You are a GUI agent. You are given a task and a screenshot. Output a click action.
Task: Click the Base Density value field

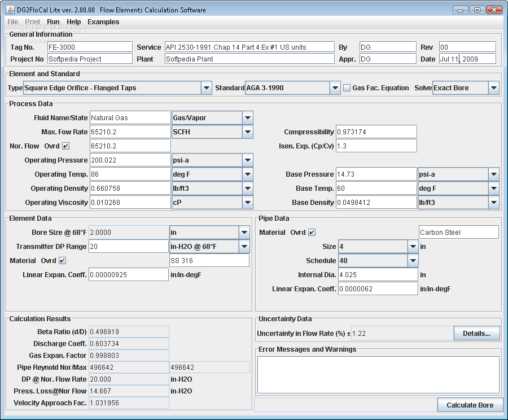pyautogui.click(x=376, y=203)
